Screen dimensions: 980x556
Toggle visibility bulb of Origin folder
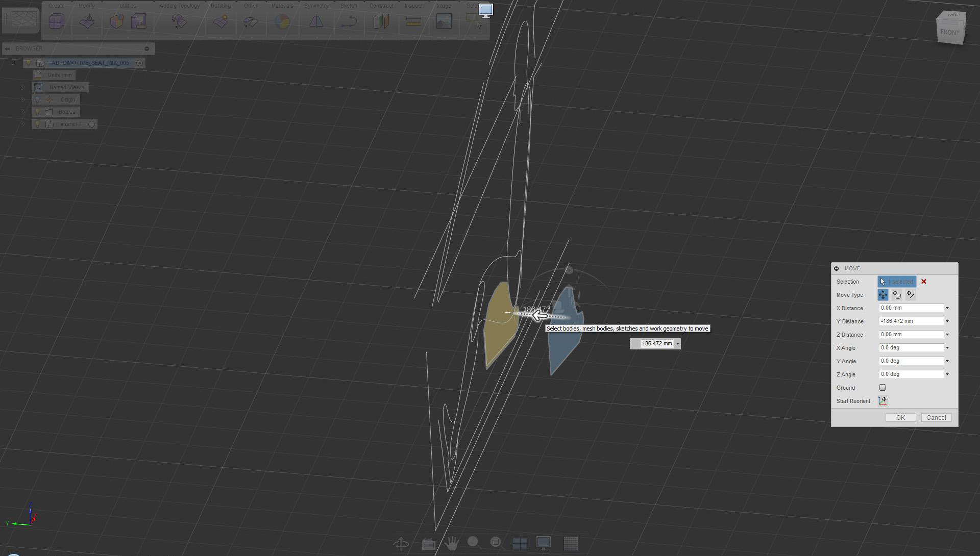click(x=37, y=99)
